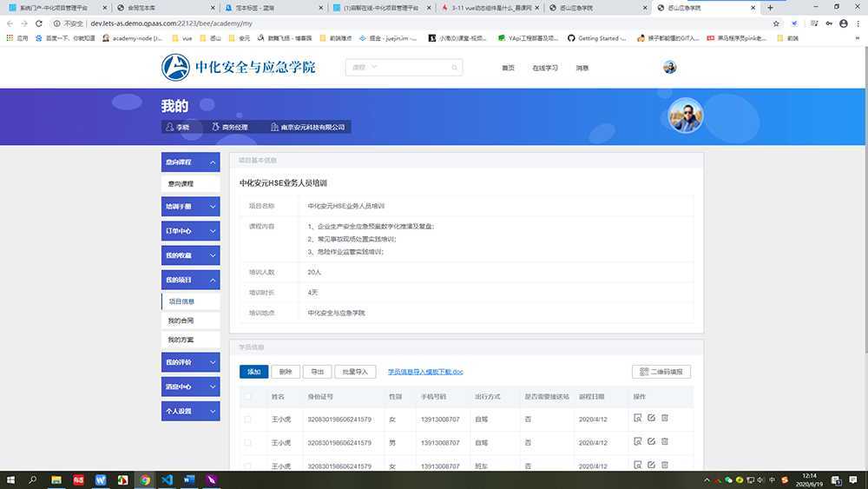
Task: Go back with the browser back arrow
Action: [10, 23]
